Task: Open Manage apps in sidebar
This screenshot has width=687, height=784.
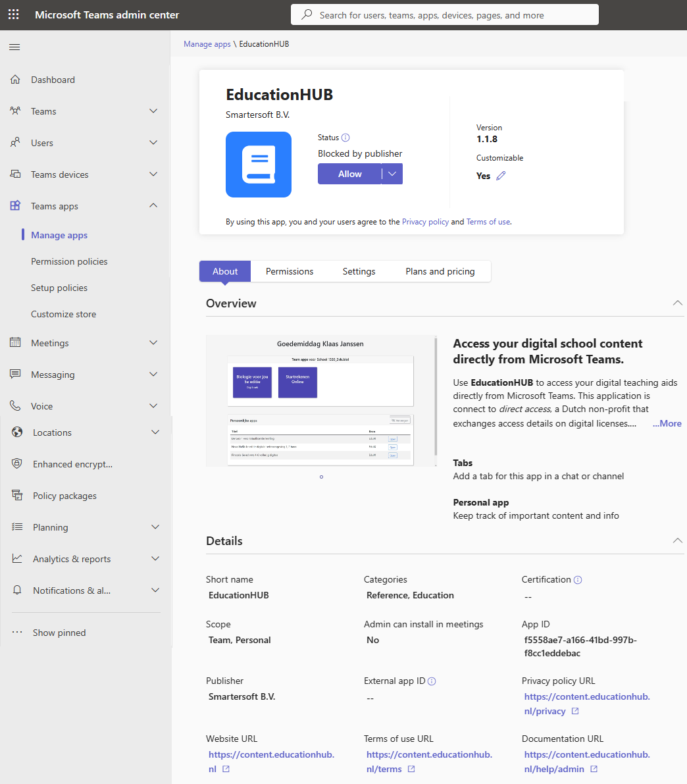Action: pos(59,235)
